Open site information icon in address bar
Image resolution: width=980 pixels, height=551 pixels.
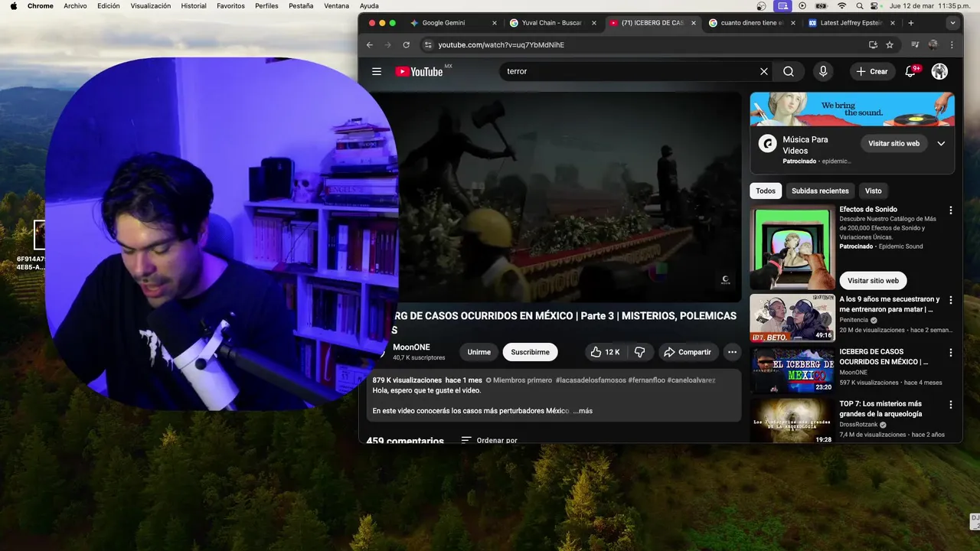(428, 45)
